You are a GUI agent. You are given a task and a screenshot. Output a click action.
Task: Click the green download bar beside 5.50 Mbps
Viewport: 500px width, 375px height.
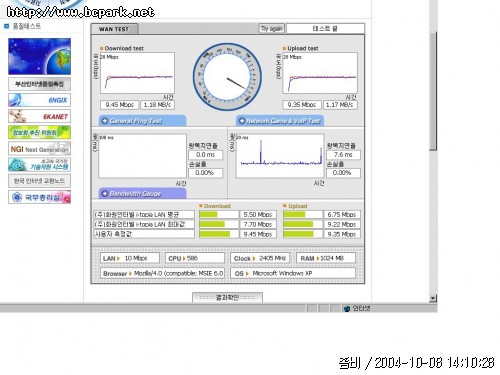[x=208, y=215]
